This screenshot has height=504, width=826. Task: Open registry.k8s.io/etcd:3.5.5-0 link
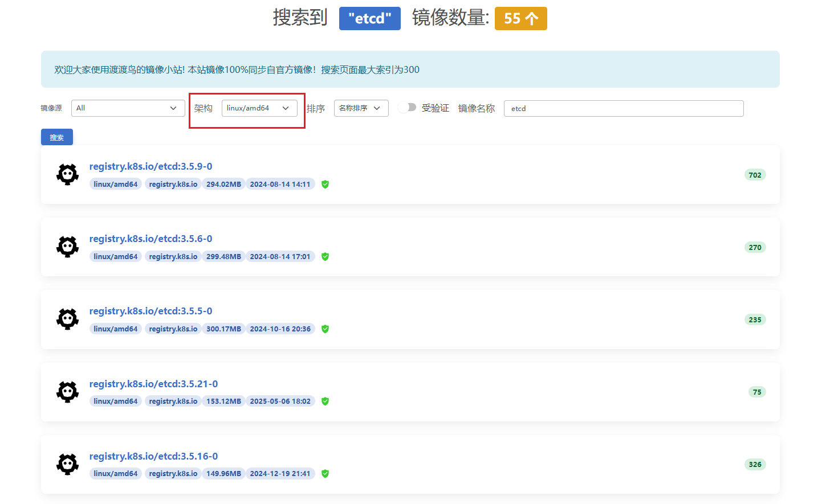(x=150, y=311)
